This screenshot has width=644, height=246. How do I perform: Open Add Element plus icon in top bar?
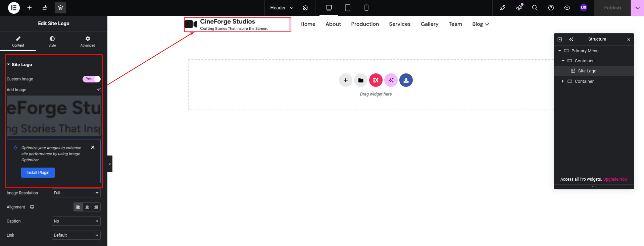point(30,8)
